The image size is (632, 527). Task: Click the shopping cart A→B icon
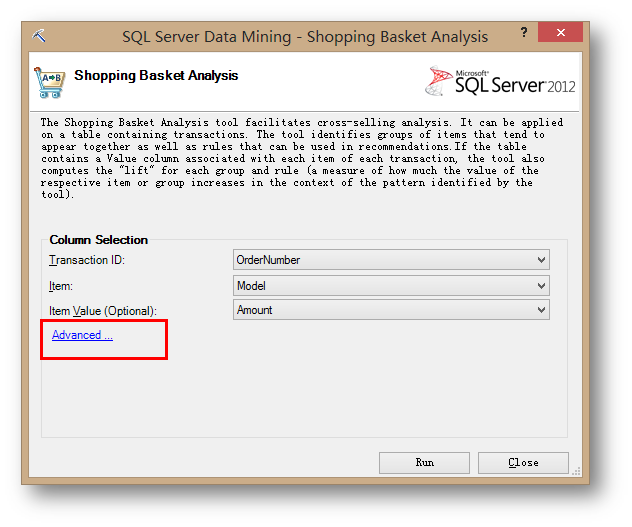50,83
